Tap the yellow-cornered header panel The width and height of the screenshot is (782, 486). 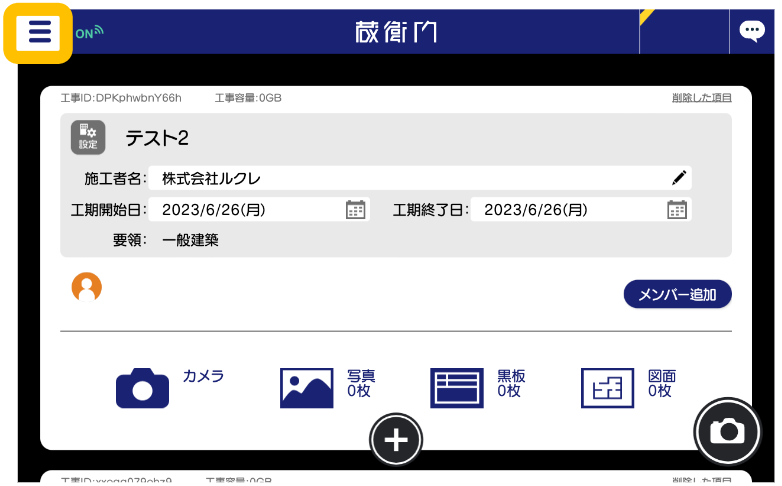coord(684,31)
